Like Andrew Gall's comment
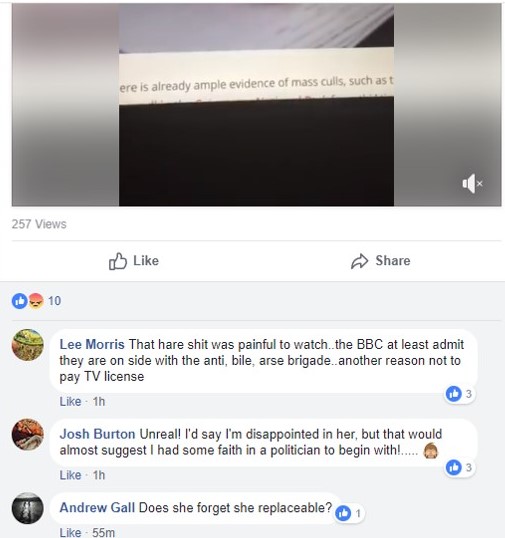The image size is (505, 538). click(70, 533)
